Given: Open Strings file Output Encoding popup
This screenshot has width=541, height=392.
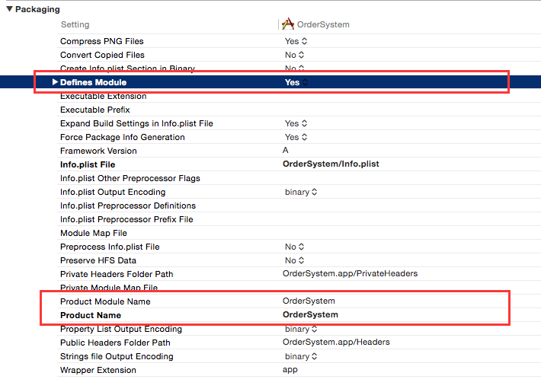Looking at the screenshot, I should (x=301, y=356).
